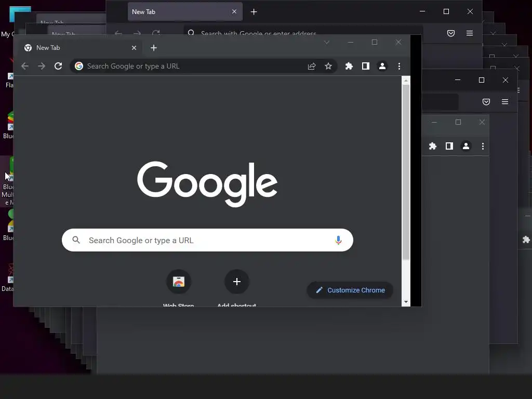Image resolution: width=532 pixels, height=399 pixels.
Task: Maximize the background Chrome window
Action: coord(458,122)
